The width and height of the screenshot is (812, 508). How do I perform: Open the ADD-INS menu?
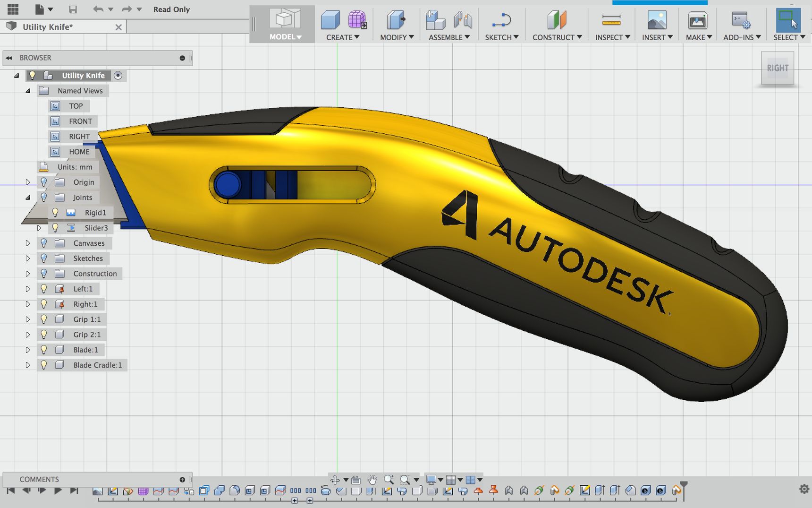[742, 37]
